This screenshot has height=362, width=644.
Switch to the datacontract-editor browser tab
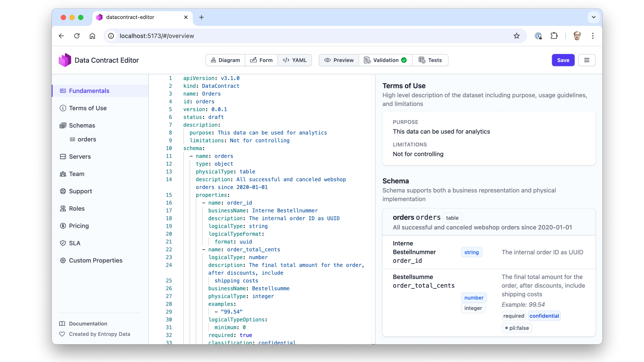(x=130, y=17)
